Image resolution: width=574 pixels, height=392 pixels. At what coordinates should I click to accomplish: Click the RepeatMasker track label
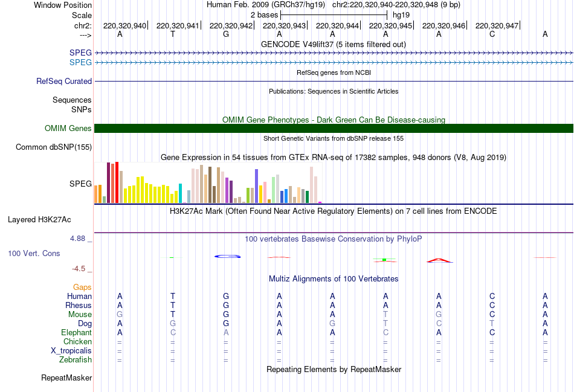click(x=66, y=378)
